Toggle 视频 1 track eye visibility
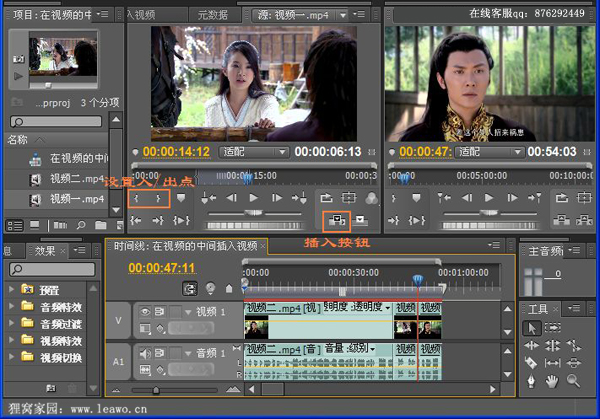The width and height of the screenshot is (600, 419). coord(145,312)
